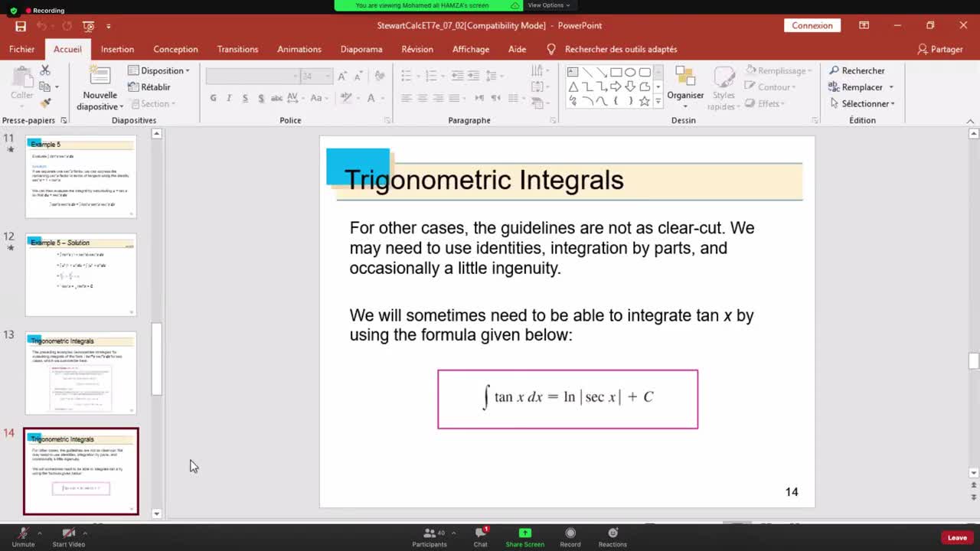
Task: Open the font color A control
Action: click(371, 98)
